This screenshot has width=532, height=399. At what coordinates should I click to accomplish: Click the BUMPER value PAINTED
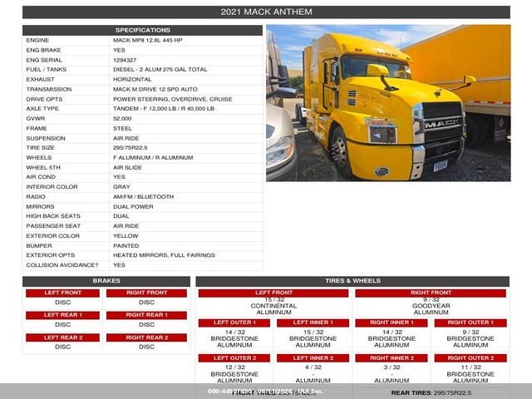[126, 246]
